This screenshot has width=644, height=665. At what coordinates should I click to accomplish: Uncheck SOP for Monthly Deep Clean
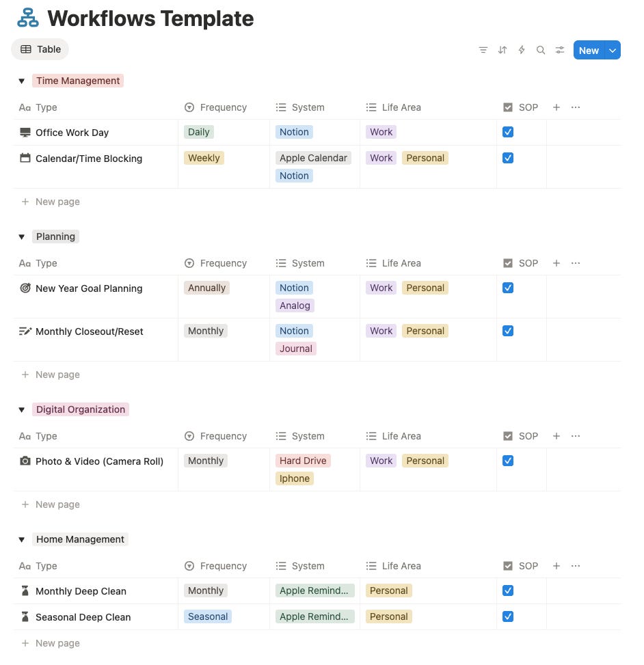point(508,591)
